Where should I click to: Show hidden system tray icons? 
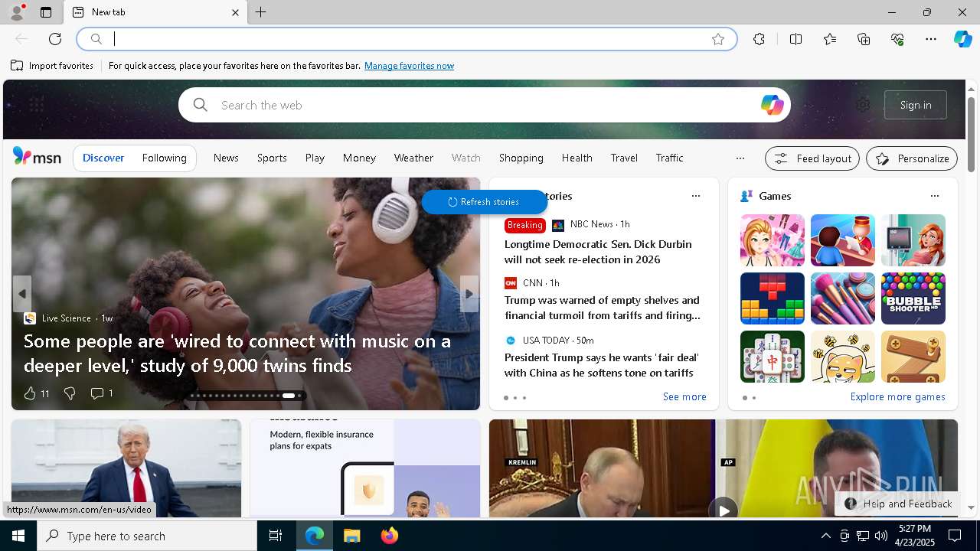tap(825, 536)
